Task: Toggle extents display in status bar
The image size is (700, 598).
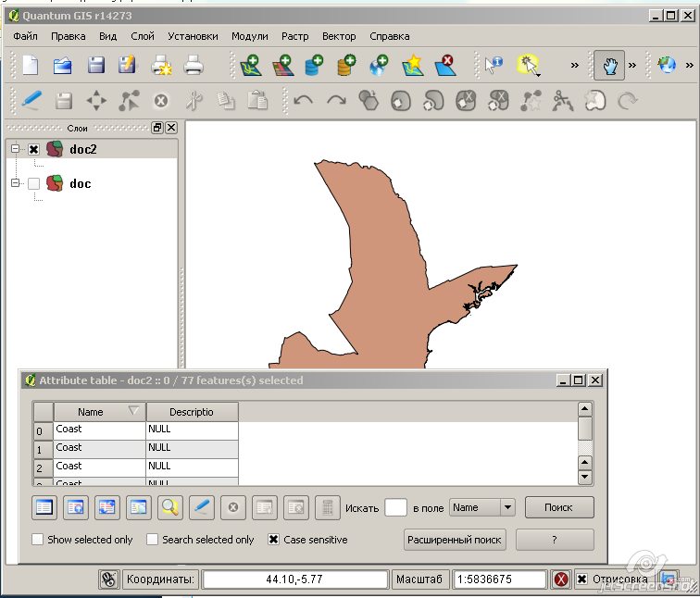Action: tap(109, 579)
